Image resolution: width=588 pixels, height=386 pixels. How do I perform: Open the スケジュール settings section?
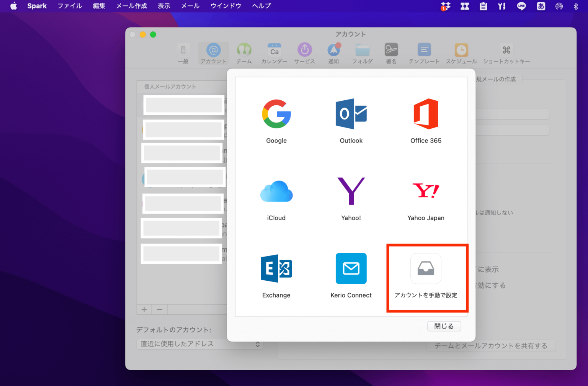point(461,54)
